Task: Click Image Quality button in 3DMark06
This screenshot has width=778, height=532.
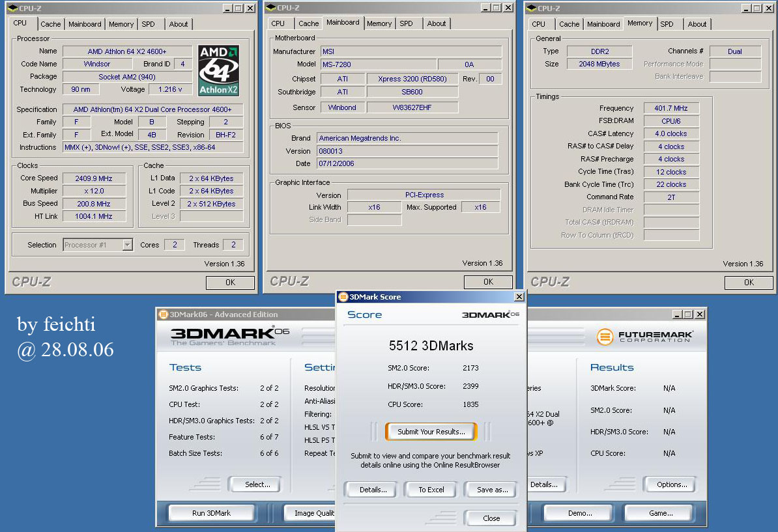Action: pyautogui.click(x=310, y=514)
